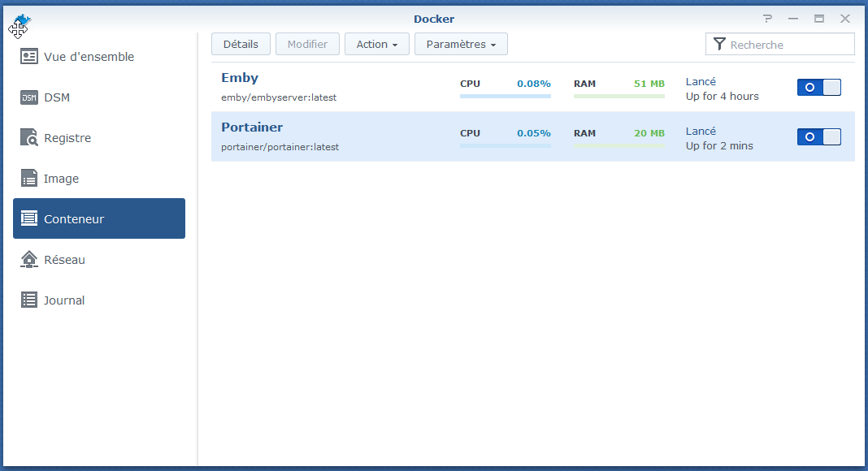Click the Détails button
This screenshot has height=471, width=868.
point(241,44)
